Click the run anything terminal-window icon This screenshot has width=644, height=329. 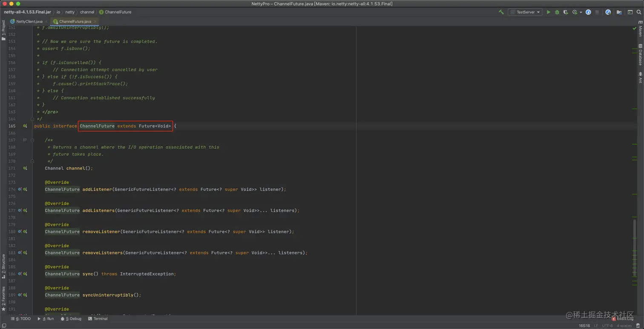[630, 12]
